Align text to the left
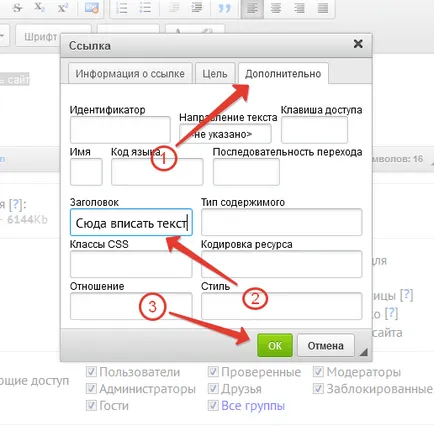Image resolution: width=434 pixels, height=426 pixels. click(x=252, y=7)
